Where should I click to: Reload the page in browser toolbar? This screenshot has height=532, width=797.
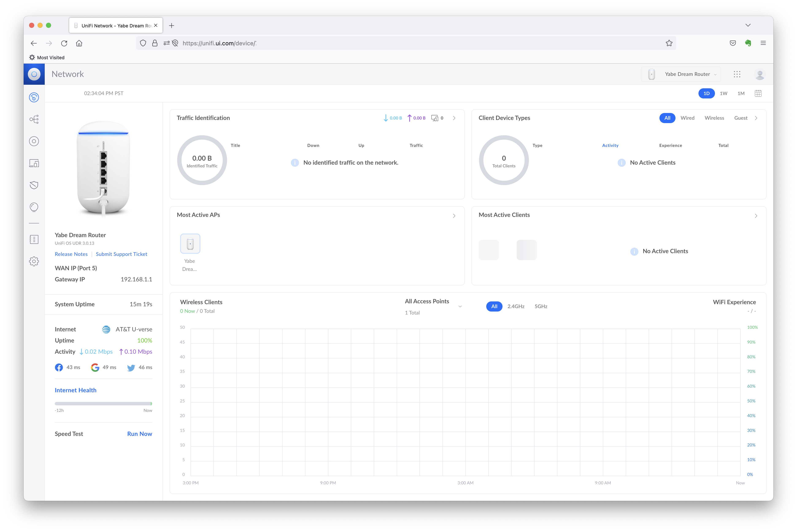click(x=64, y=43)
